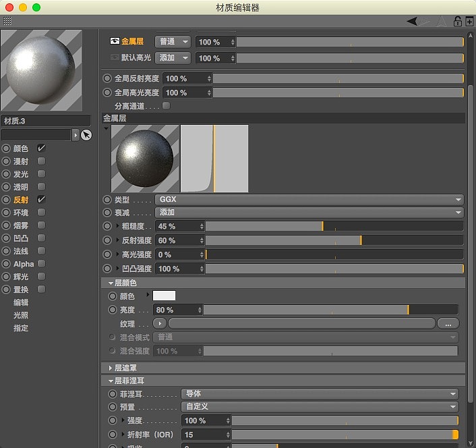Click the main material preview sphere
476x448 pixels.
pos(41,70)
